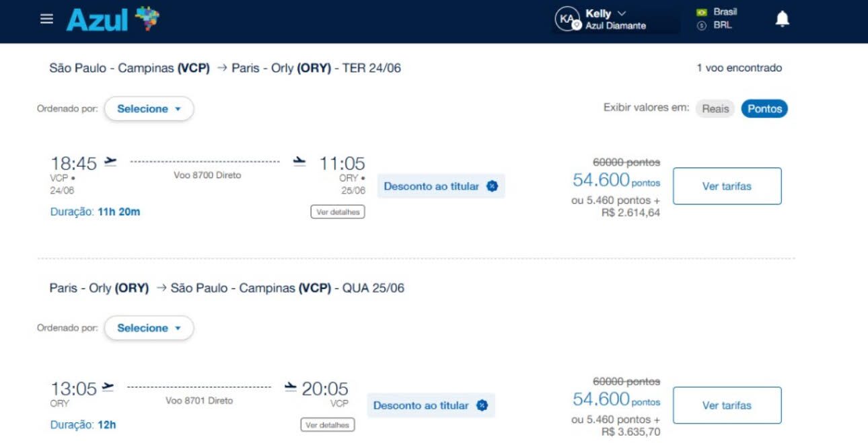868x443 pixels.
Task: Expand the Kelly account chevron
Action: (x=621, y=13)
